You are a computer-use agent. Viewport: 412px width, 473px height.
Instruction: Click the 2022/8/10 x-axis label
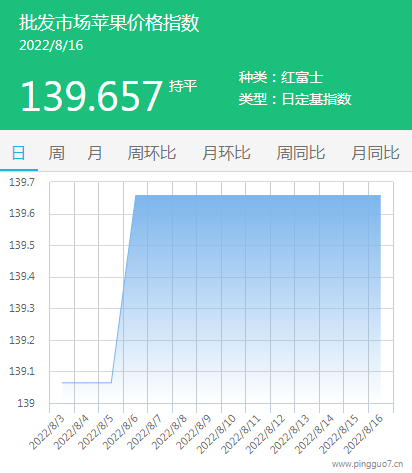pyautogui.click(x=216, y=435)
